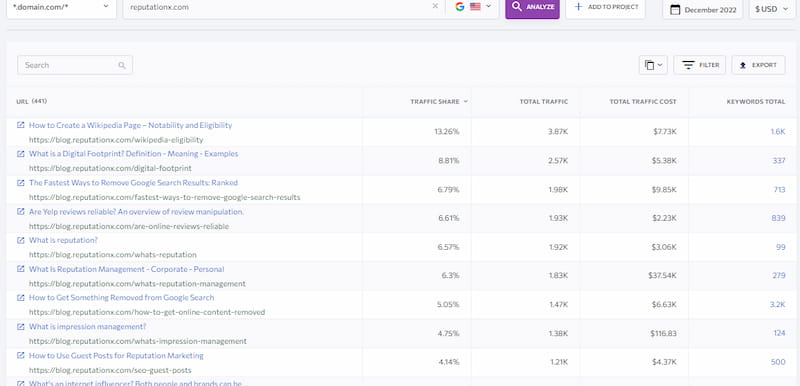Open 'What Is Reputation Management' link

[x=127, y=269]
